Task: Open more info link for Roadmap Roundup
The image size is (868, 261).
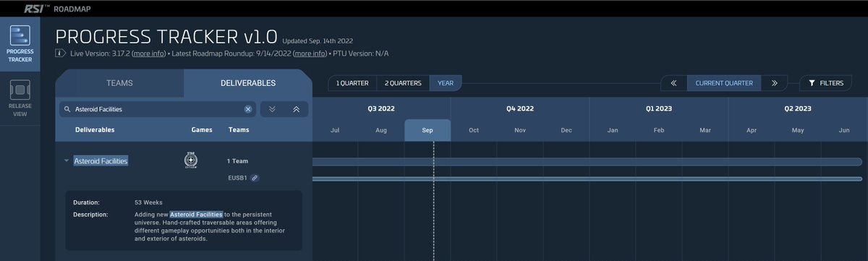Action: point(310,54)
